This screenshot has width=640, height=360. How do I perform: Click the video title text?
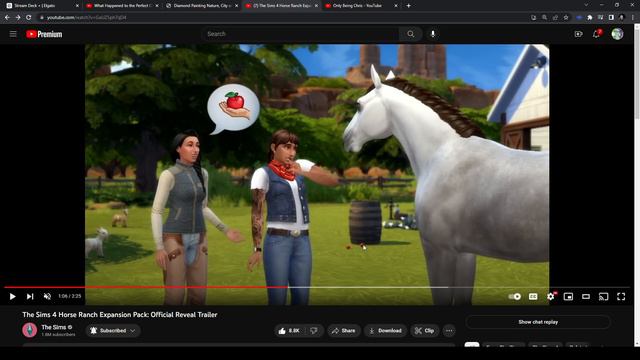120,315
